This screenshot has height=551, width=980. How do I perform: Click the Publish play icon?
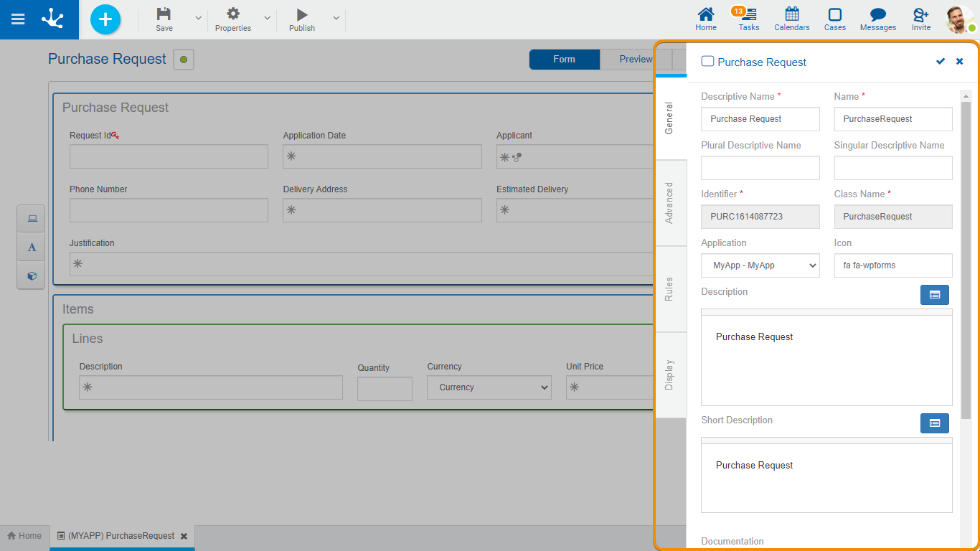(x=302, y=14)
